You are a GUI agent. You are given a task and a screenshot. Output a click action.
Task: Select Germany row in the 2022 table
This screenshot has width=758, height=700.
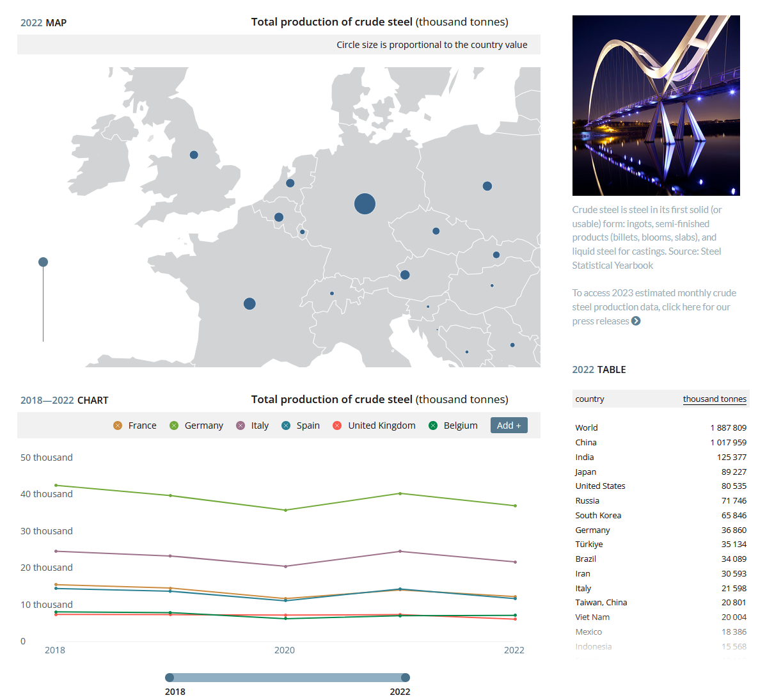[x=660, y=530]
